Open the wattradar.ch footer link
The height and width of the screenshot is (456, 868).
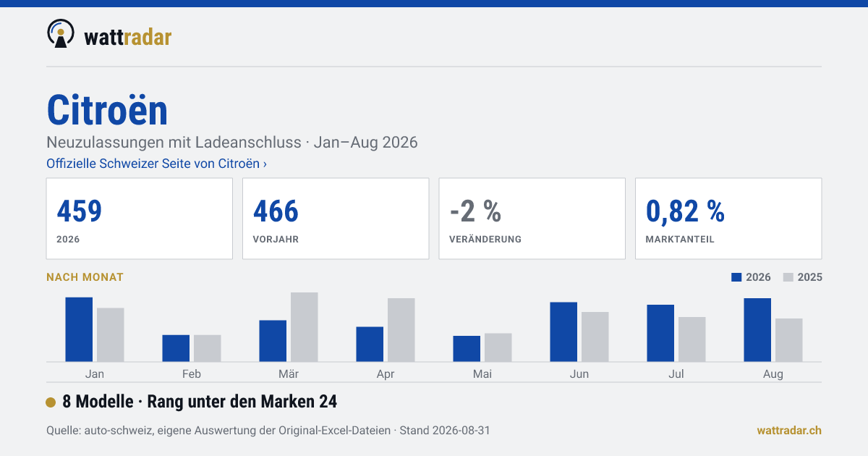click(x=789, y=430)
